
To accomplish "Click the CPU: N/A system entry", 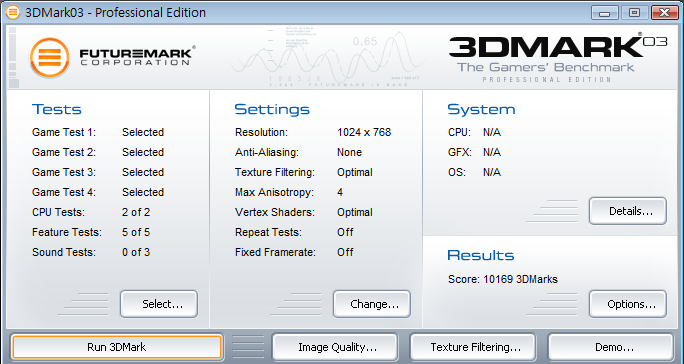I will 475,132.
